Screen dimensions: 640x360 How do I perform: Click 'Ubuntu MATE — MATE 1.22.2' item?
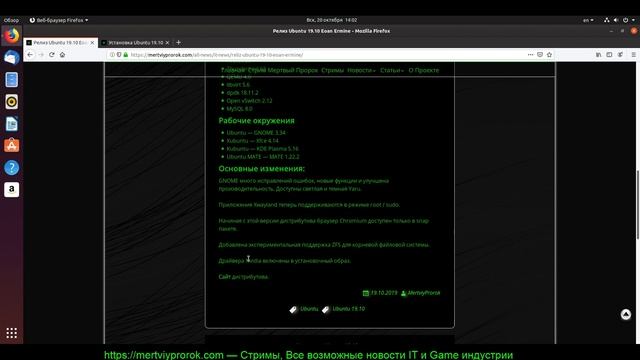point(263,157)
